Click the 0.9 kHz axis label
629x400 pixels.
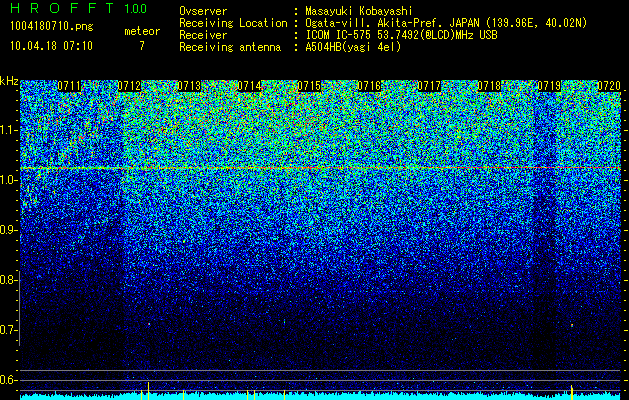point(8,230)
